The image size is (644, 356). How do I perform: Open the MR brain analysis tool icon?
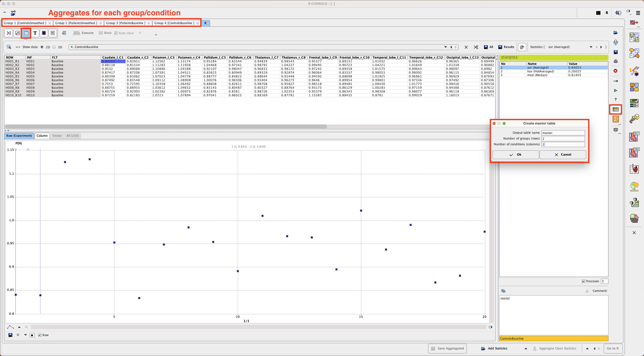634,152
